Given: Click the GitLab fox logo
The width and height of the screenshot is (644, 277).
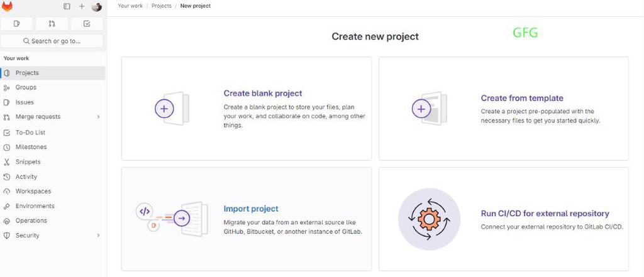Looking at the screenshot, I should [8, 6].
